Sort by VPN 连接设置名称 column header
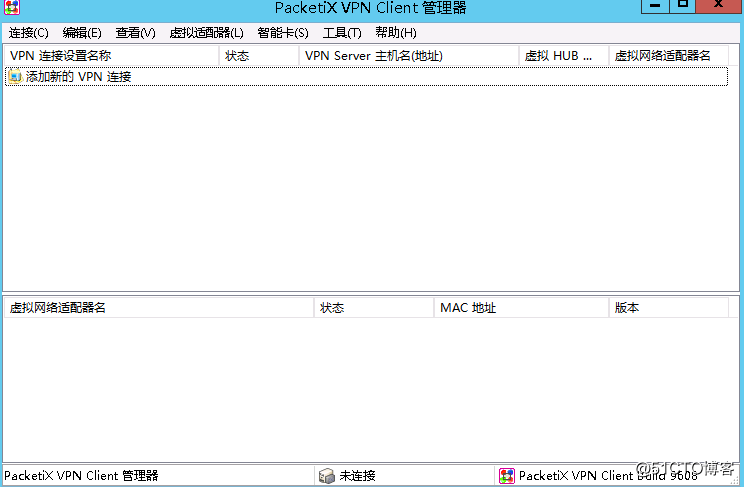Screen dimensions: 744x487 pyautogui.click(x=112, y=56)
